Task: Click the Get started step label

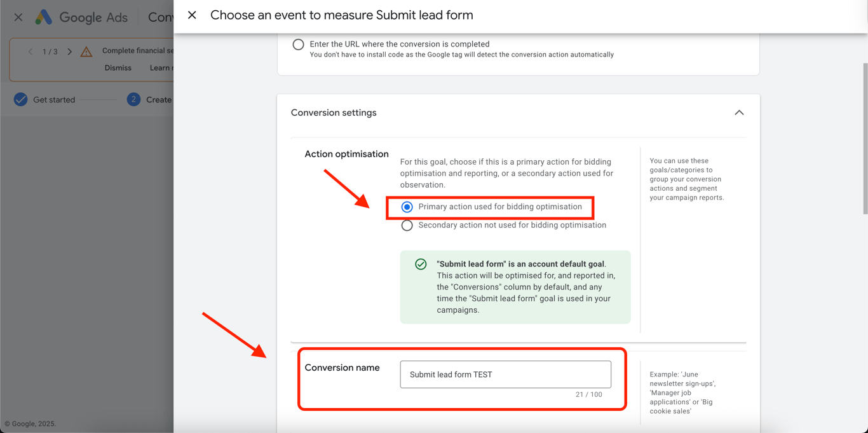Action: coord(54,100)
